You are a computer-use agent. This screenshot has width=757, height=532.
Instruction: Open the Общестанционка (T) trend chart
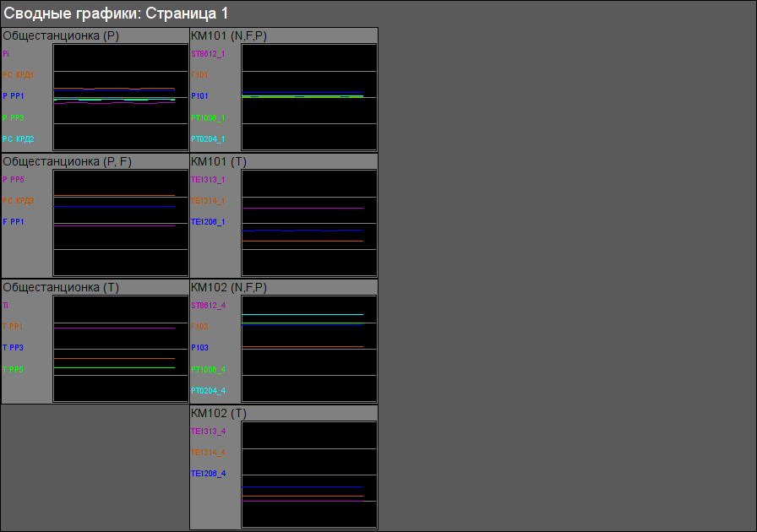(120, 348)
